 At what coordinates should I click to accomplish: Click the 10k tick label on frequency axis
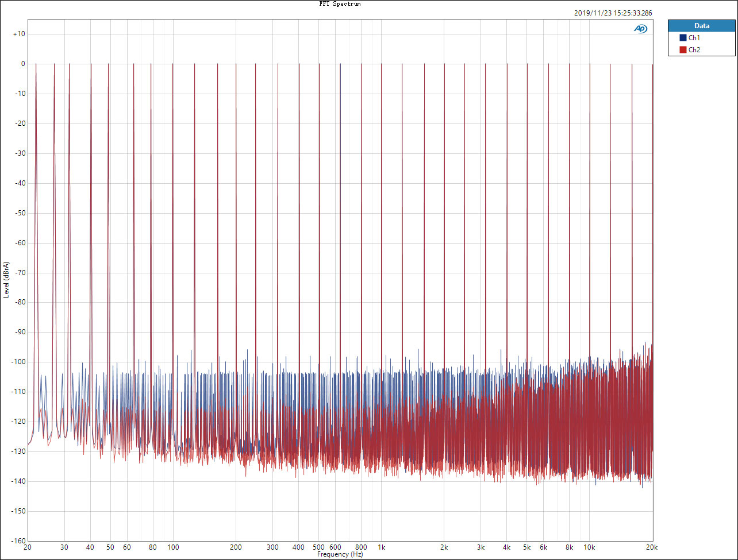coord(589,547)
